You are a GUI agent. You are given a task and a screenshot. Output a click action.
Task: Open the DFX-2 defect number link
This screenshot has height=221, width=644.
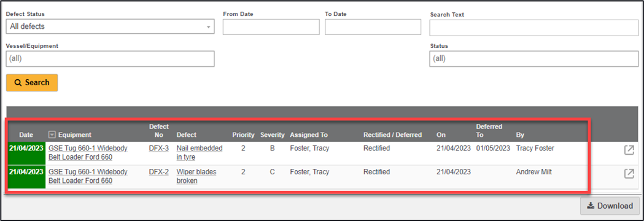coord(159,172)
